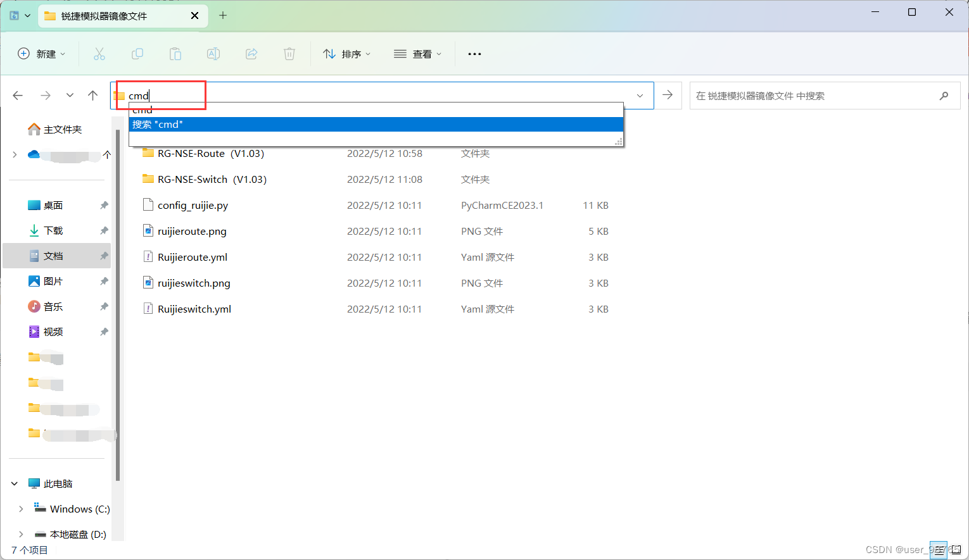The image size is (969, 560).
Task: Open 桌面 in navigation pane
Action: pos(53,205)
